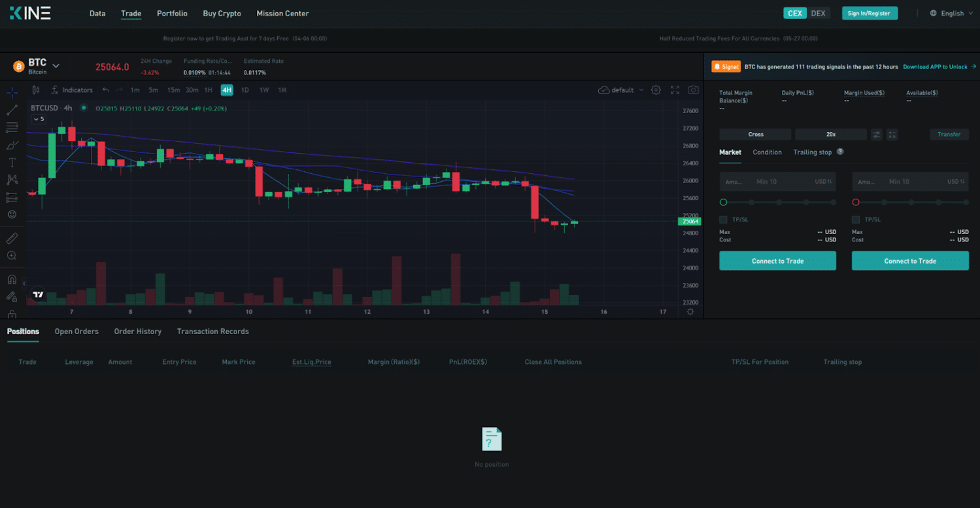Click the candlestick chart type icon
This screenshot has width=980, height=508.
[x=36, y=90]
